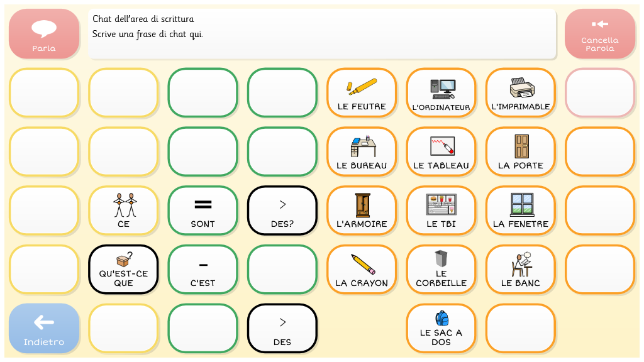
Task: Select the LE TABLEAU whiteboard cell
Action: [441, 151]
